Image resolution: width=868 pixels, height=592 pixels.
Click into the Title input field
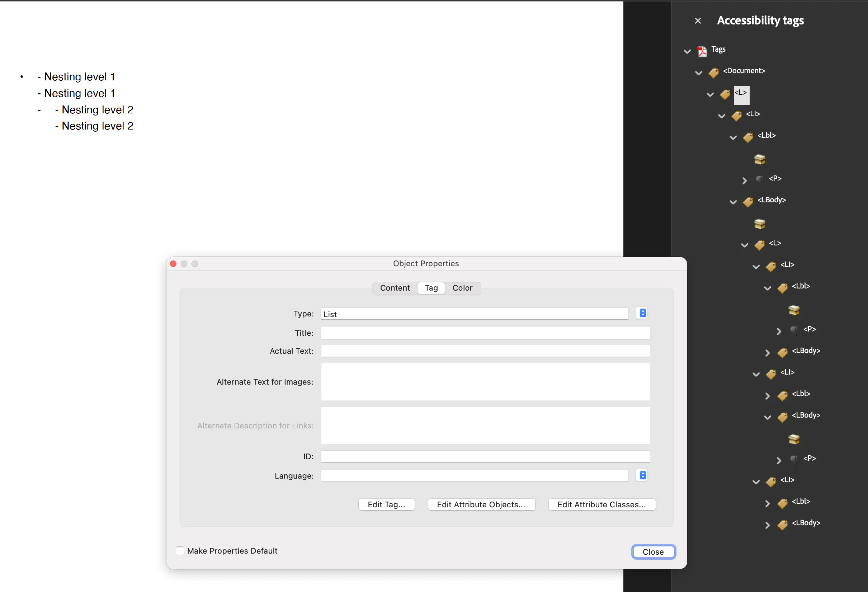coord(485,333)
